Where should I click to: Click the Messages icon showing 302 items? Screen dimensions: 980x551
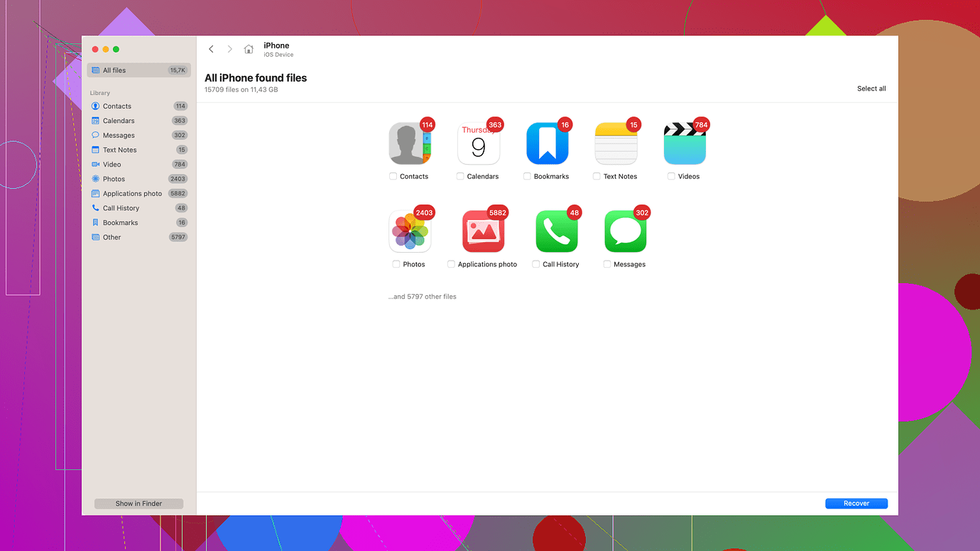tap(625, 230)
